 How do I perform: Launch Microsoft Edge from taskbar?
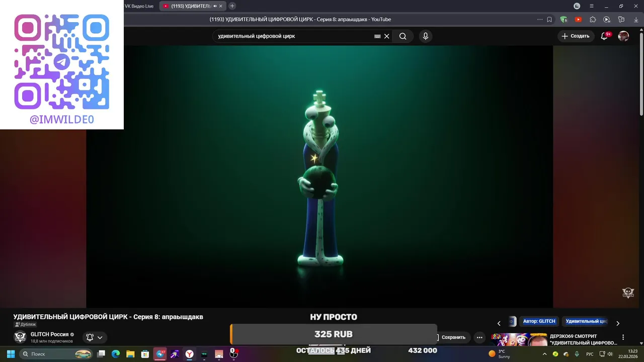click(116, 354)
